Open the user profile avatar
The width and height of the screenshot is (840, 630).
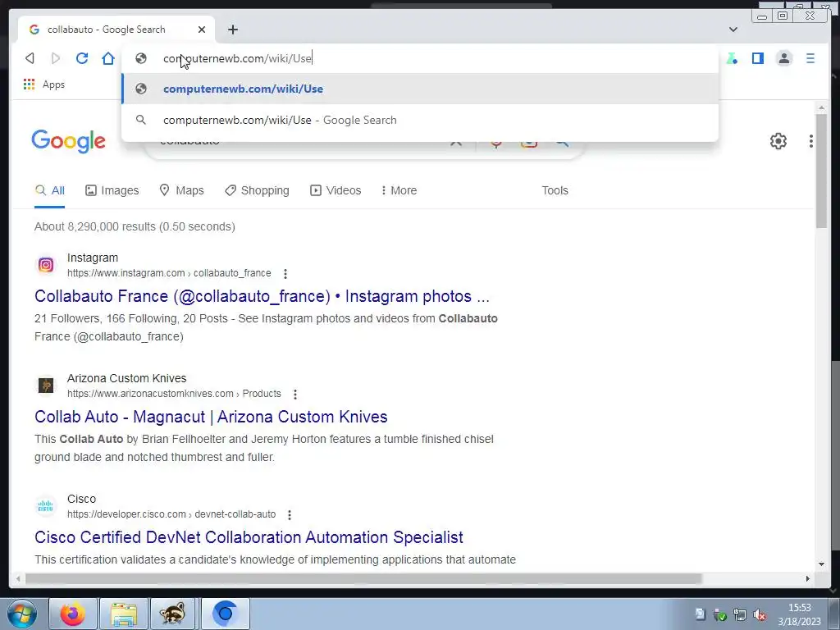(783, 58)
